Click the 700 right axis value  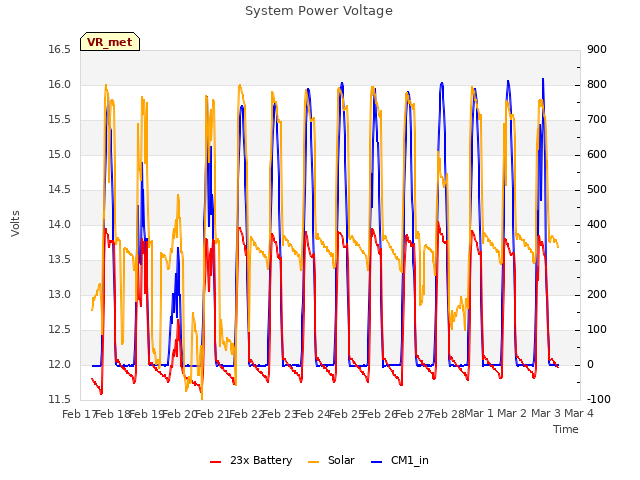pyautogui.click(x=597, y=120)
